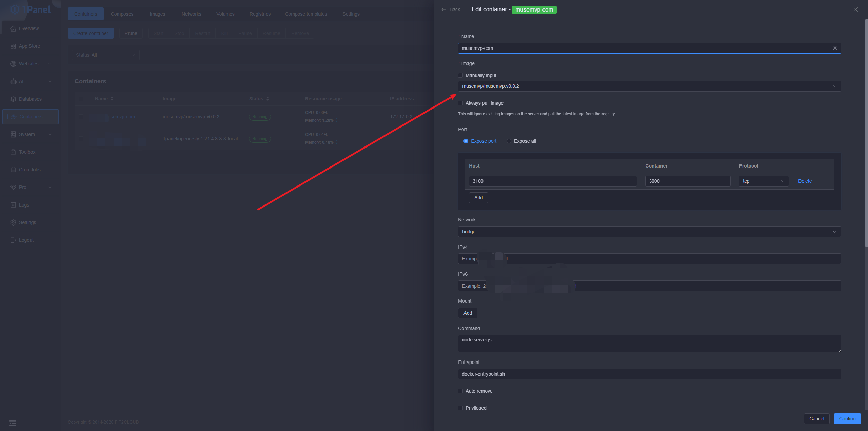868x431 pixels.
Task: Check the Always pull image option
Action: click(x=460, y=103)
